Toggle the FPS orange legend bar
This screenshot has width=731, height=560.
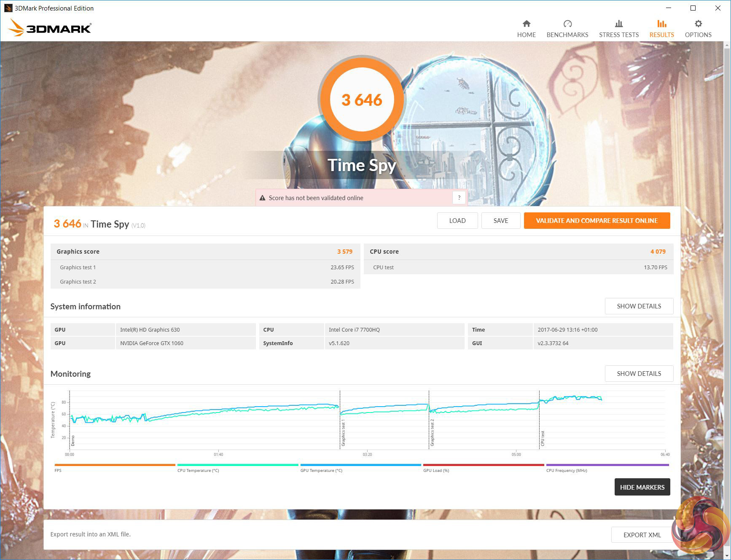[x=115, y=465]
